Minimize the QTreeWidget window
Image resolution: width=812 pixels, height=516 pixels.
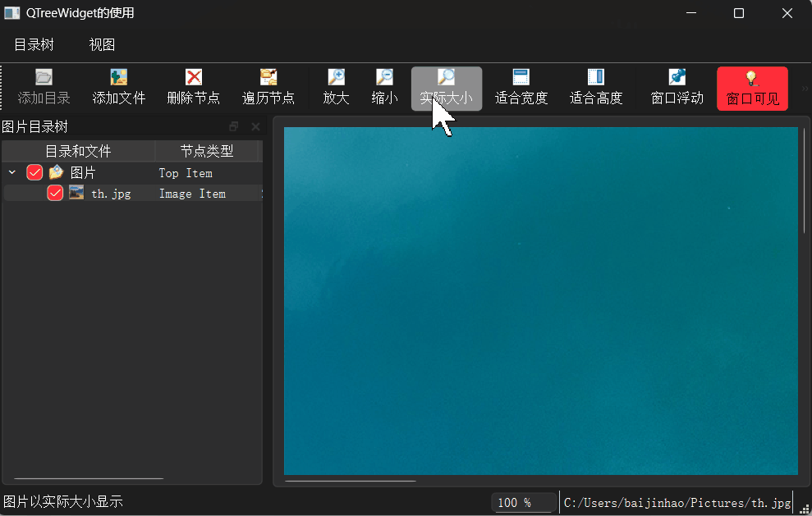click(x=691, y=13)
